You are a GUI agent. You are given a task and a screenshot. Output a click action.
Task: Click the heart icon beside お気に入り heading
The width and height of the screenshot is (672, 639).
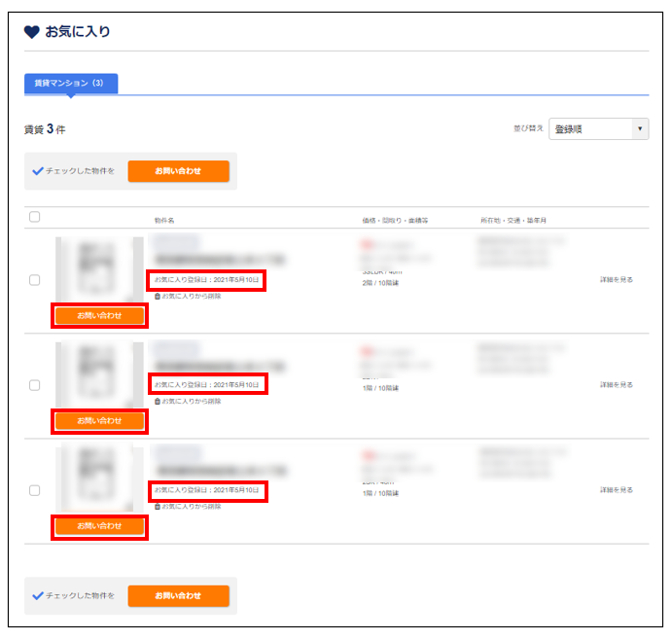click(x=32, y=31)
